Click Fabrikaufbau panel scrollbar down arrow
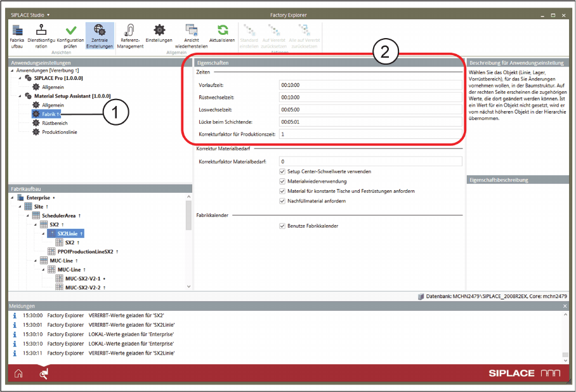 click(x=188, y=287)
